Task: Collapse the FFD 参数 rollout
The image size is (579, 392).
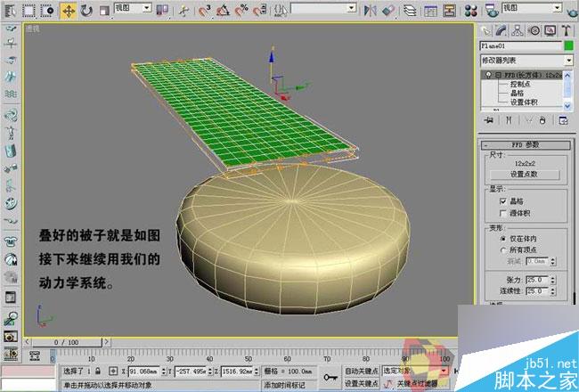Action: click(526, 145)
